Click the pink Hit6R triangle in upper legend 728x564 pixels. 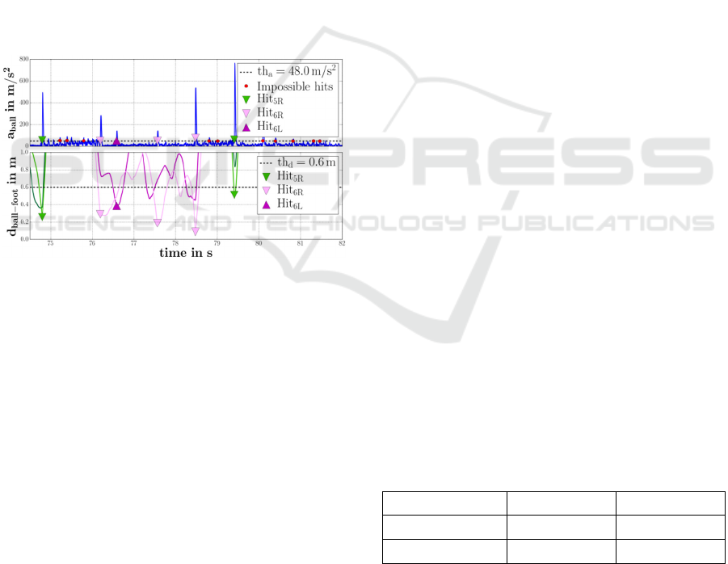point(246,112)
